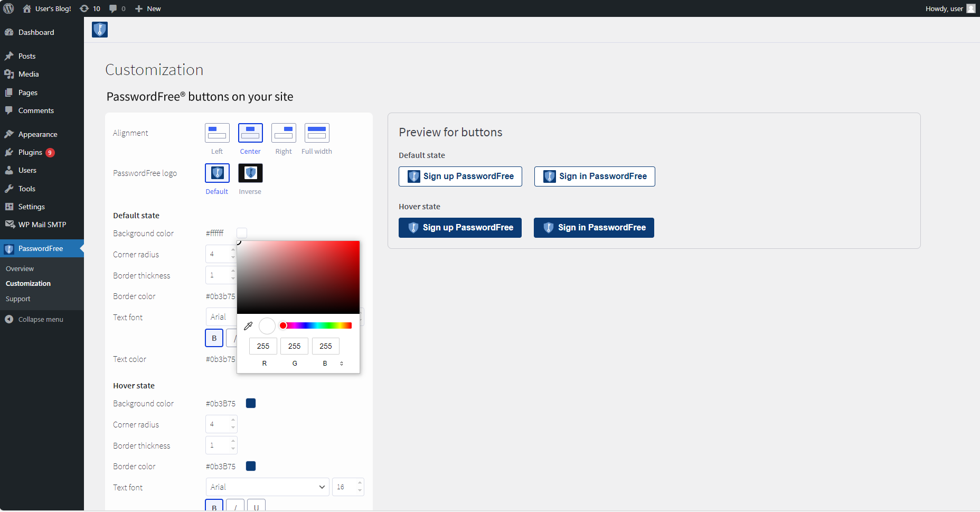Open the comments bubble in admin bar
Screen dimensions: 980x512
(x=117, y=8)
